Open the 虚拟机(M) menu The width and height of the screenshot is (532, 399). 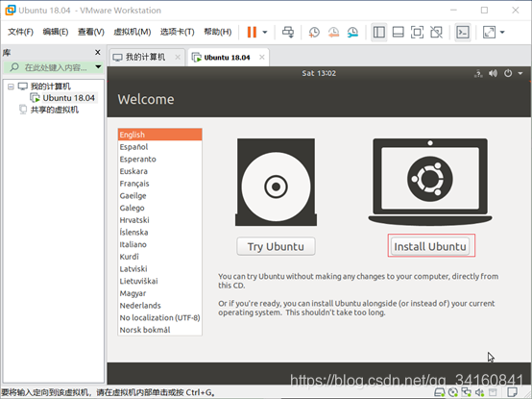tap(132, 32)
